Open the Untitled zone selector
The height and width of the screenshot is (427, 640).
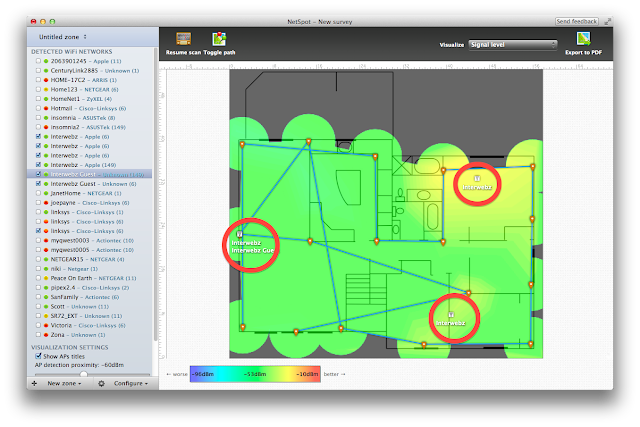point(63,37)
